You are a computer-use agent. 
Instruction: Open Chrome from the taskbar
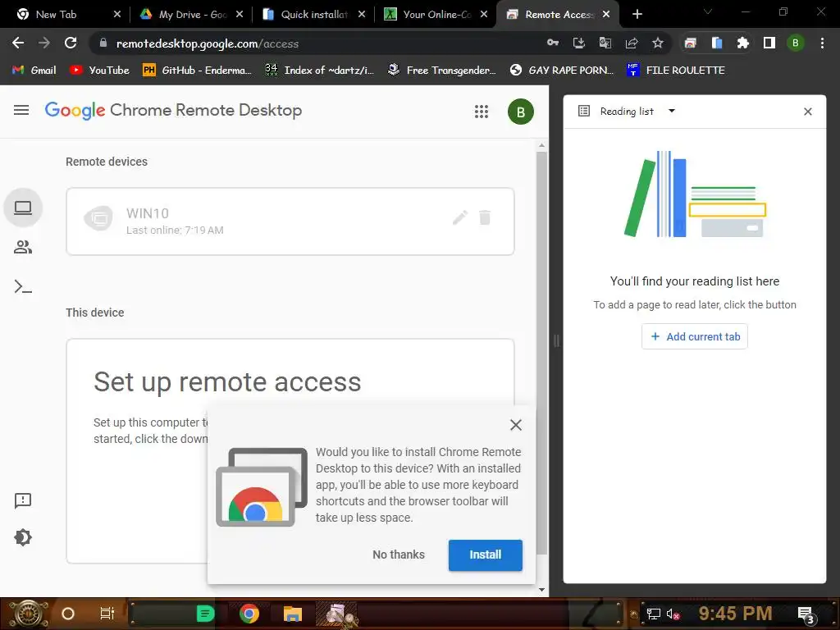pos(249,614)
